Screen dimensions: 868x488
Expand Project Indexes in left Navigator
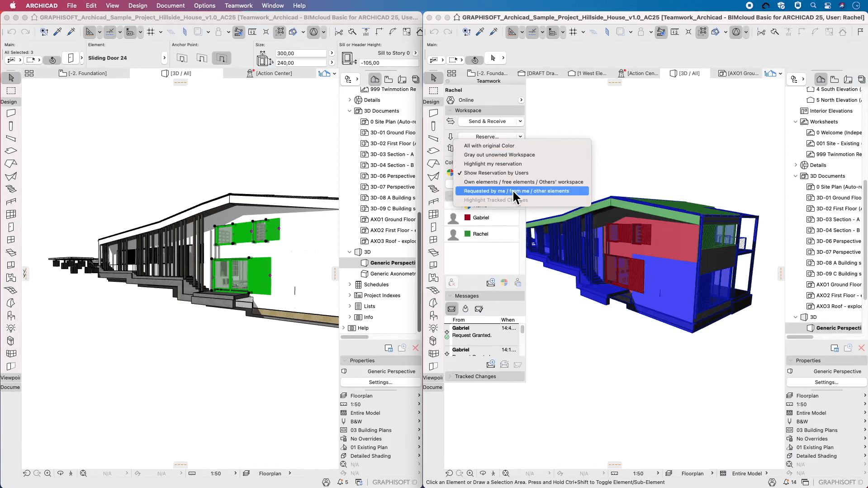[x=349, y=295]
